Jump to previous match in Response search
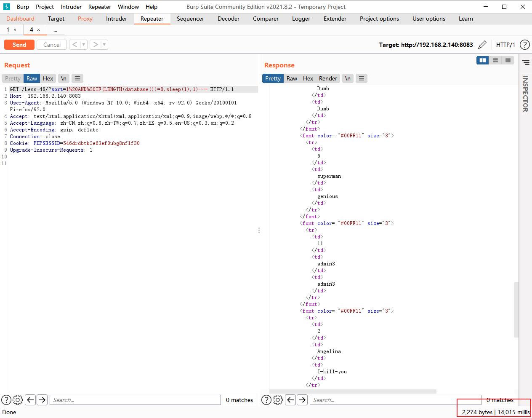This screenshot has height=418, width=532. (290, 400)
